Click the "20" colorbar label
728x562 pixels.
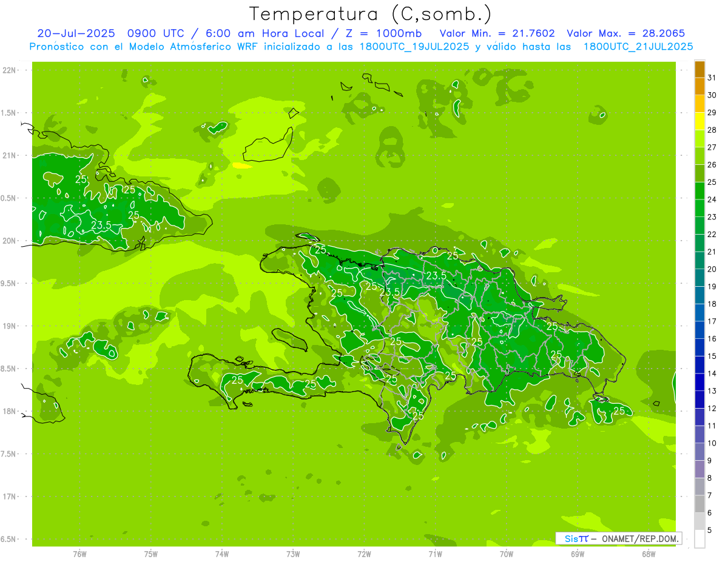tap(712, 269)
